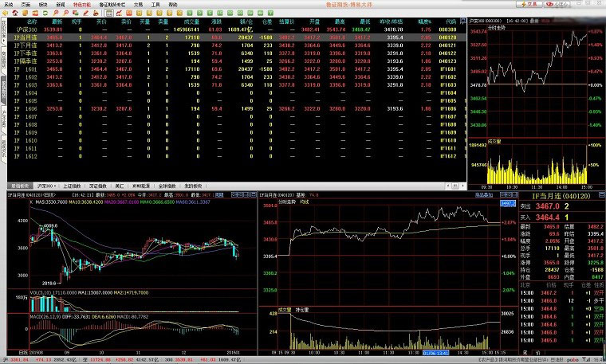Screen dimensions: 606x364
Task: Click the pencil drawing tool icon
Action: (86, 13)
